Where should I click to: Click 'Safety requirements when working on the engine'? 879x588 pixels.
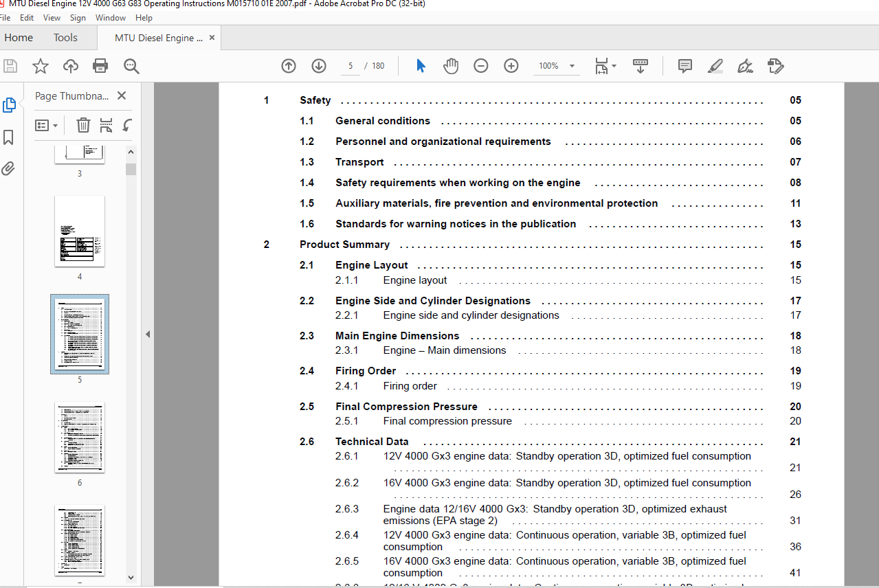[458, 183]
